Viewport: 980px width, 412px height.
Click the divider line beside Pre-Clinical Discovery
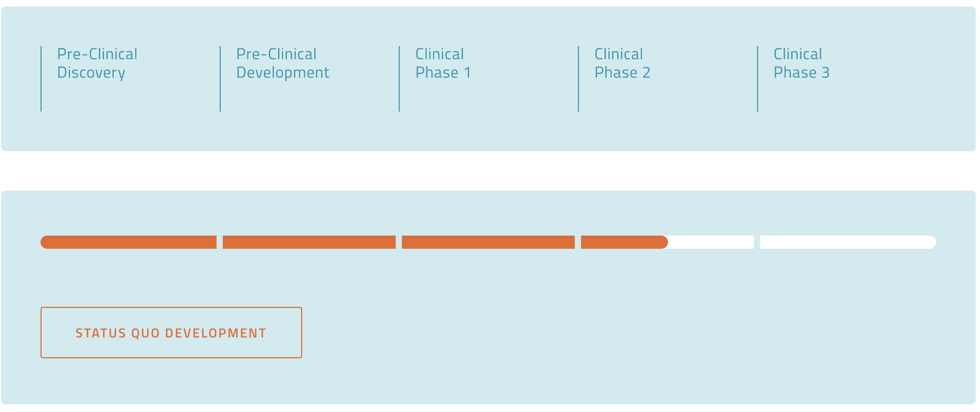(x=41, y=79)
